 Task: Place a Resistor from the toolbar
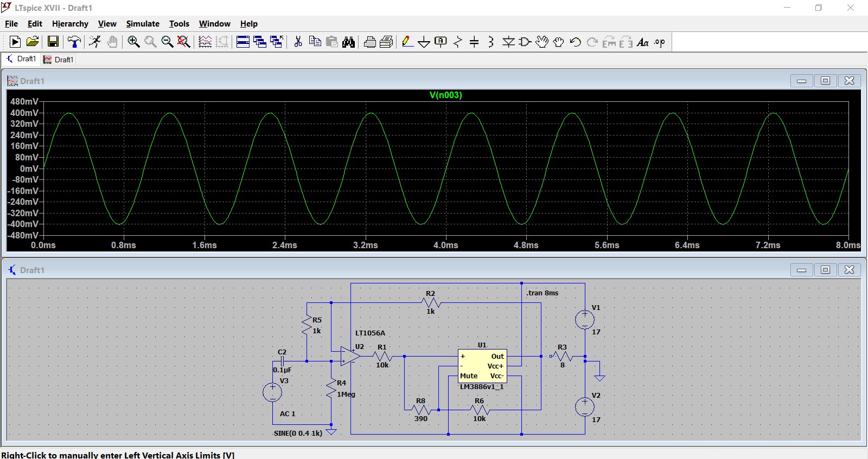tap(458, 42)
